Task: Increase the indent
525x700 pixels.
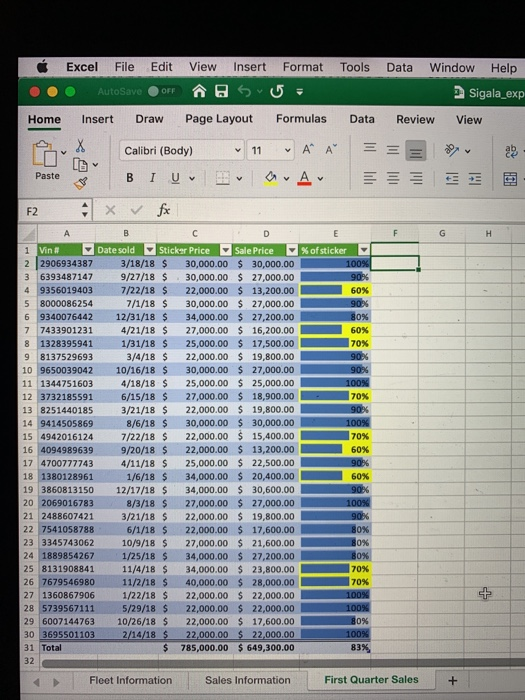Action: pyautogui.click(x=475, y=179)
